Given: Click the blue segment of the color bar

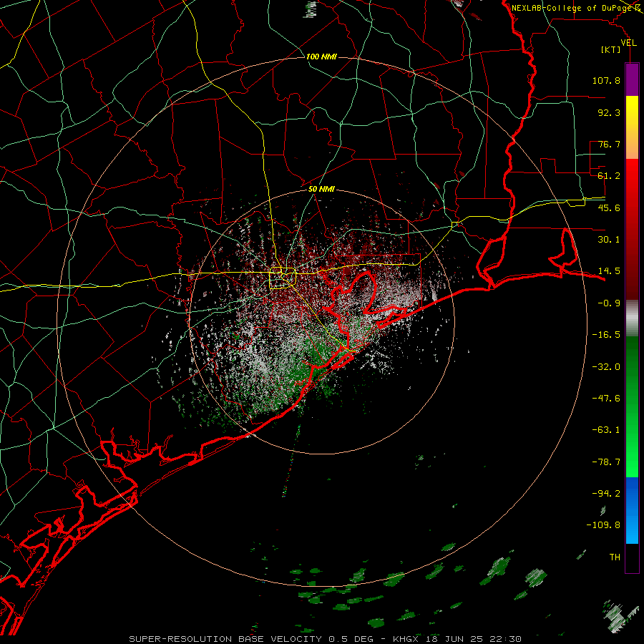Looking at the screenshot, I should (632, 510).
